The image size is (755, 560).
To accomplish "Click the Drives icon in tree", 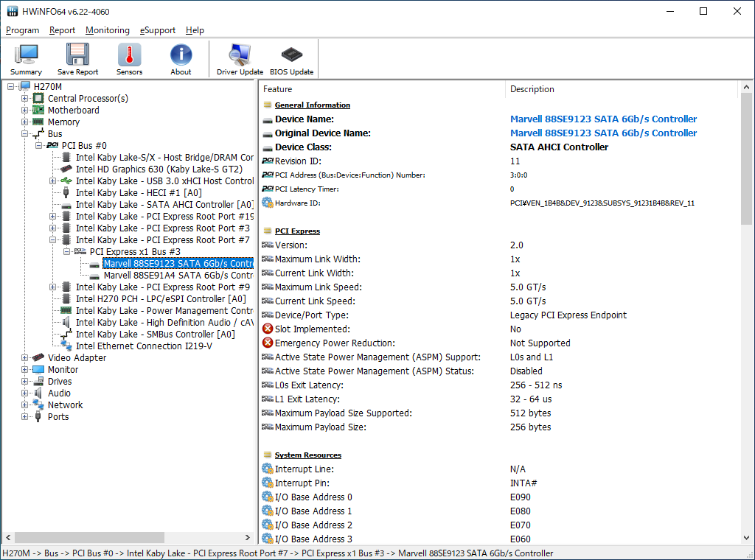I will [38, 381].
